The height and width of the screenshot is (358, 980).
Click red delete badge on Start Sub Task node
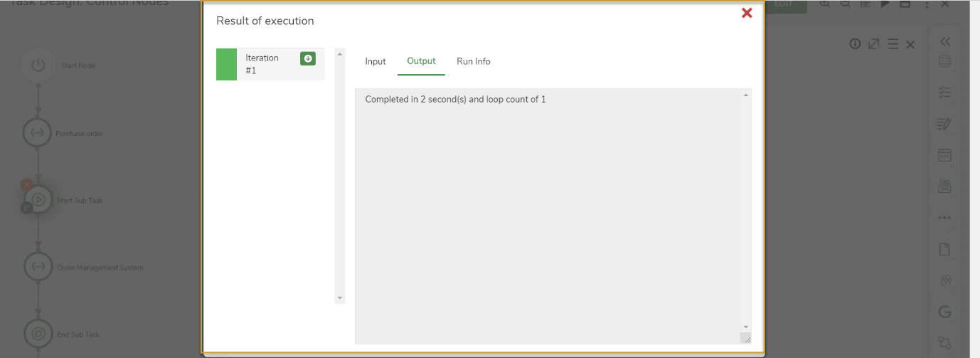click(27, 185)
